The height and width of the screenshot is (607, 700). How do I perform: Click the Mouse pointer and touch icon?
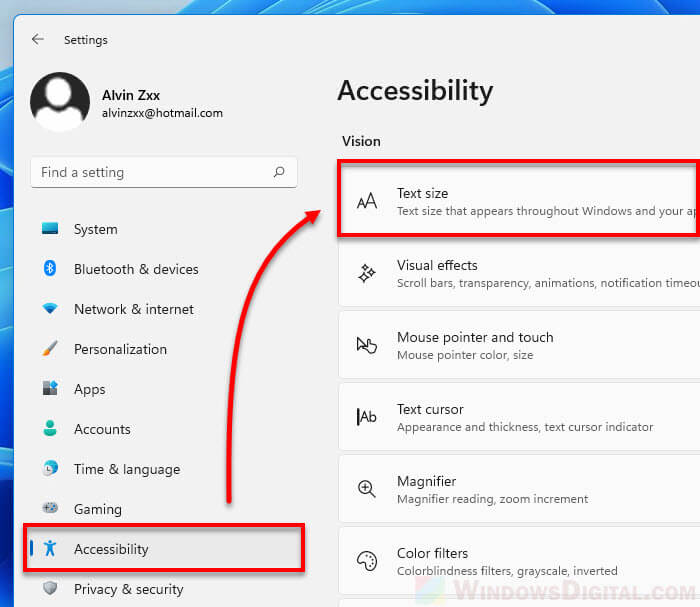[x=367, y=345]
